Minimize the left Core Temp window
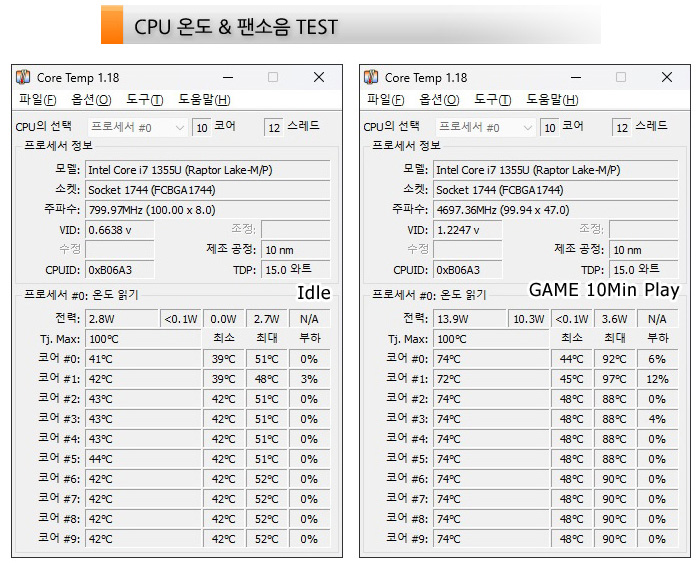 (x=227, y=78)
